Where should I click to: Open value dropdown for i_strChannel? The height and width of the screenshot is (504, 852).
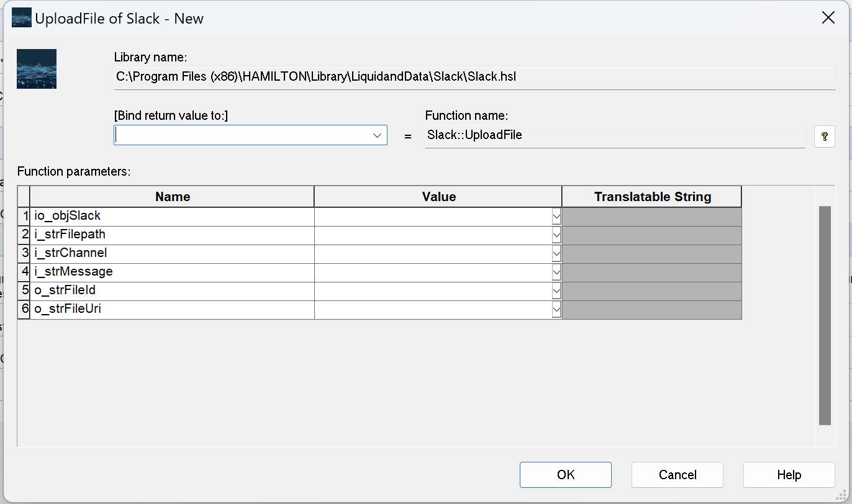[x=556, y=254]
